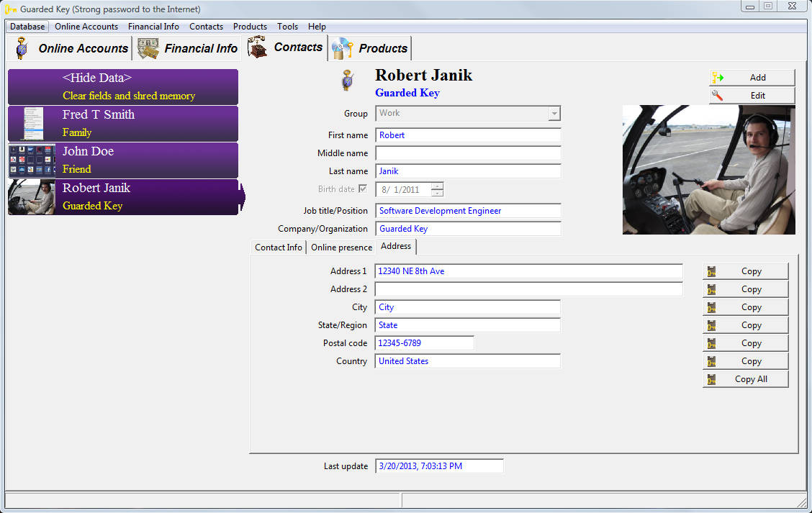Click copy icon for State/Region row
The image size is (812, 513).
(x=711, y=325)
